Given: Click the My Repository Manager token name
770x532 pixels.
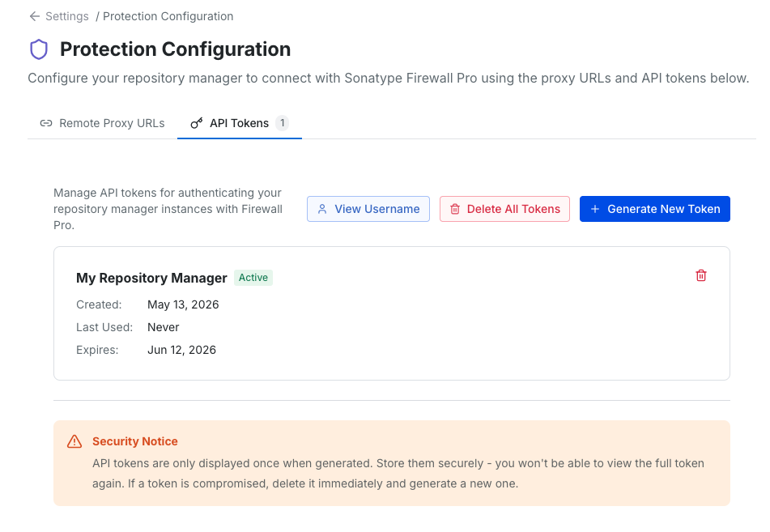Looking at the screenshot, I should tap(151, 278).
